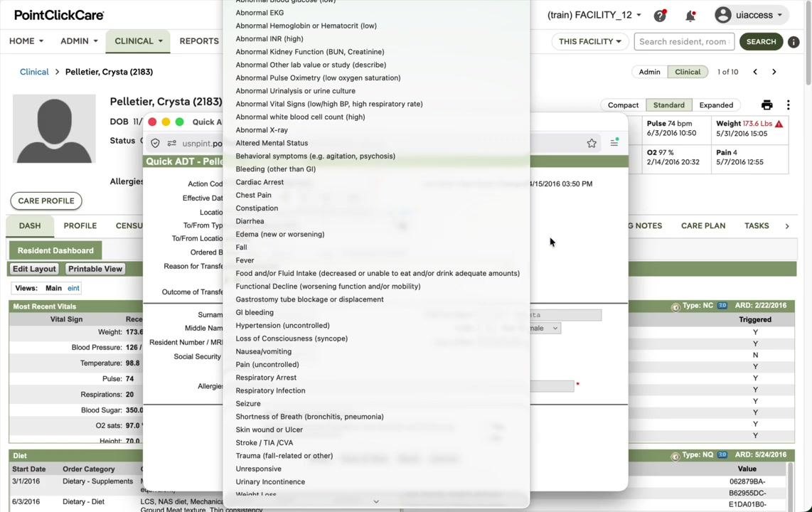The height and width of the screenshot is (512, 812).
Task: Open the notifications bell icon
Action: click(690, 16)
